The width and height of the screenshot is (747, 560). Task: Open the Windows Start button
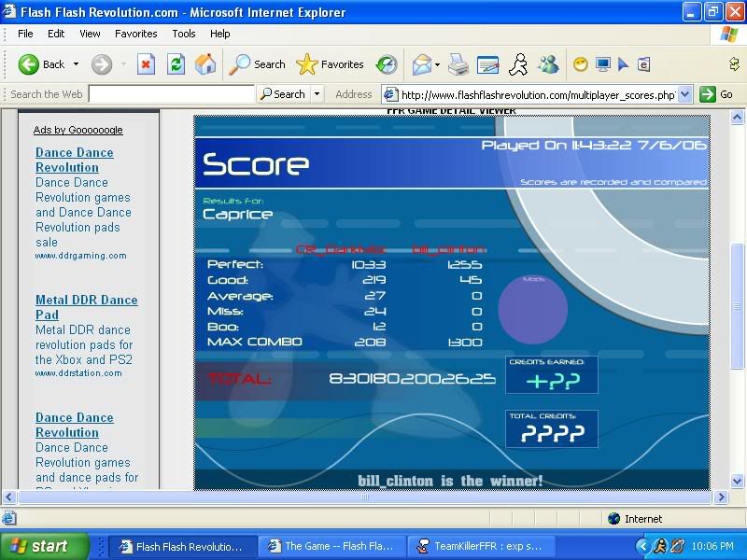tap(44, 546)
